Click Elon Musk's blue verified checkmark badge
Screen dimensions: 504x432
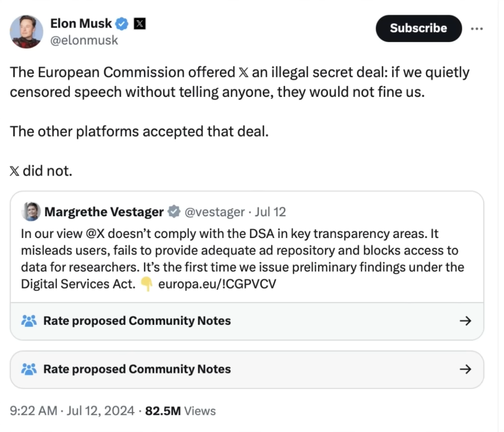click(x=121, y=24)
